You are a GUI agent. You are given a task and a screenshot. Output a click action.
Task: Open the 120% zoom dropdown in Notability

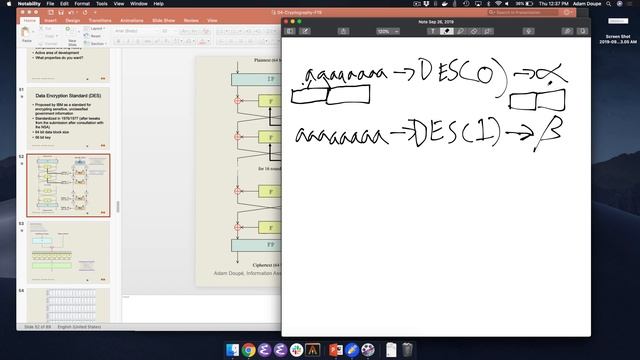[388, 31]
